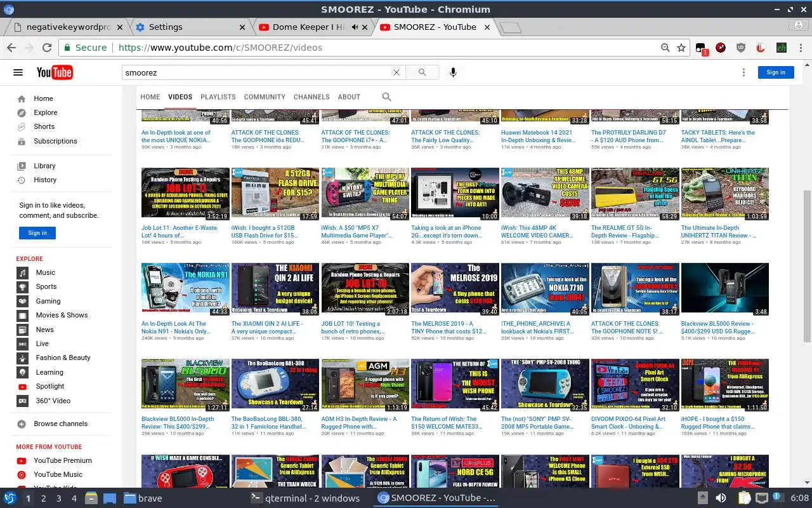Open Movies & Shows category
Viewport: 812px width, 508px height.
[62, 315]
